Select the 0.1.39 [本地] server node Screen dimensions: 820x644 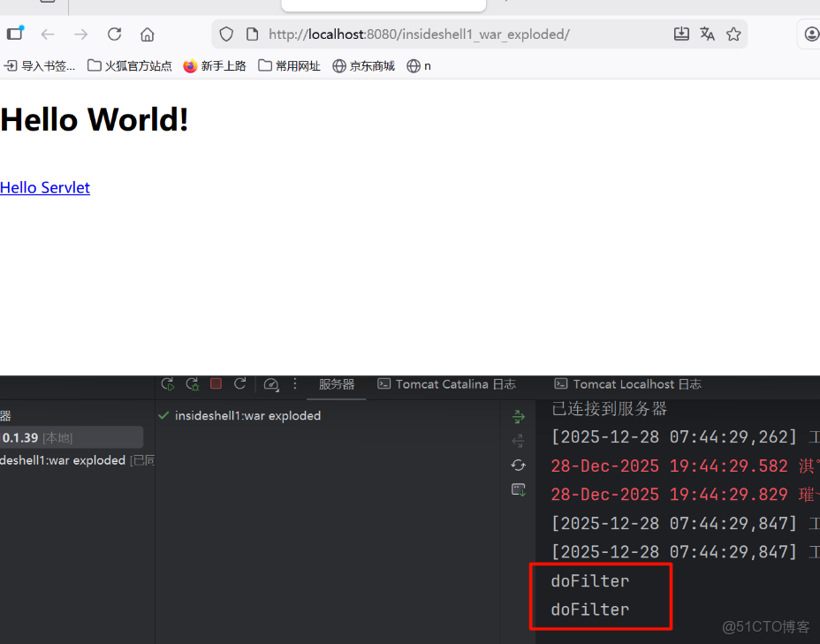click(71, 437)
